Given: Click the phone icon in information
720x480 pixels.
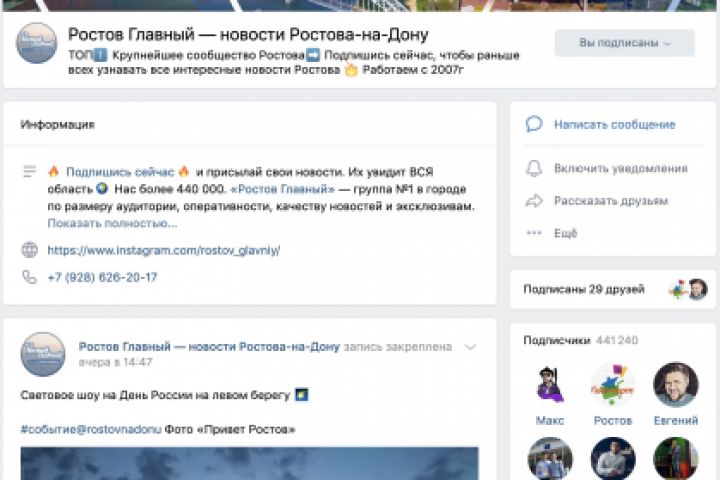Looking at the screenshot, I should click(29, 277).
